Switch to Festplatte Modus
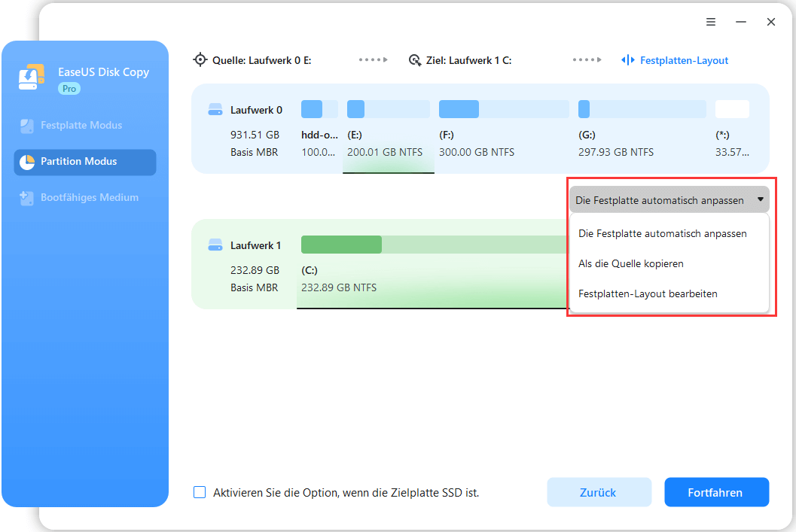The height and width of the screenshot is (532, 796). (85, 126)
